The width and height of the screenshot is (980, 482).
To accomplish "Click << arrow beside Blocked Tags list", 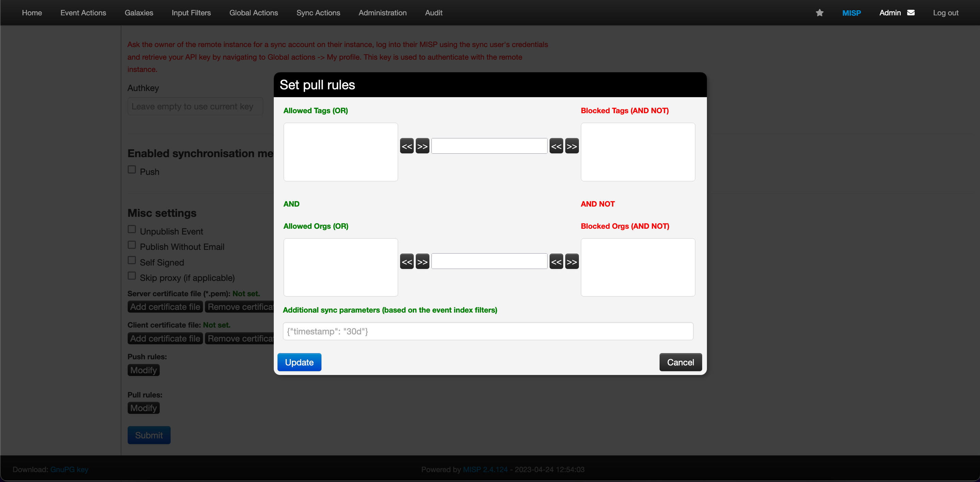I will point(556,146).
